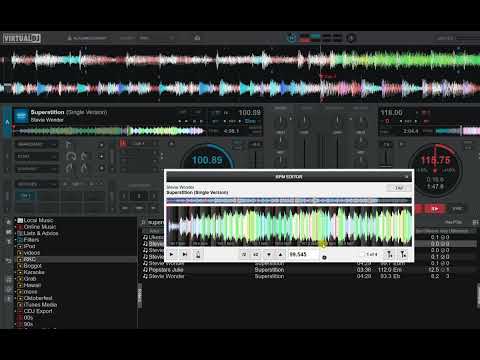
Task: Select the Popstars Julie track row
Action: click(308, 270)
